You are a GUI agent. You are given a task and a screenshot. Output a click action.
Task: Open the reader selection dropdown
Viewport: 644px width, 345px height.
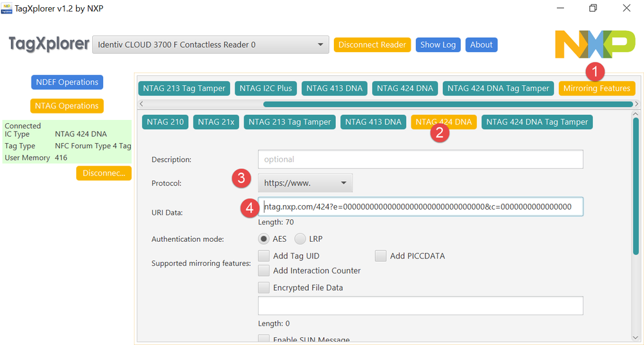(x=211, y=44)
